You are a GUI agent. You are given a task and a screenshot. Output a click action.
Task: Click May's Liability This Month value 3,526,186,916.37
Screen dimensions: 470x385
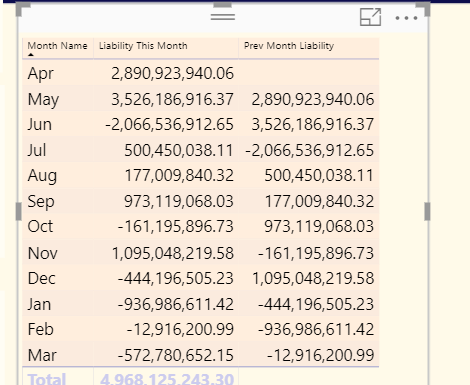172,99
